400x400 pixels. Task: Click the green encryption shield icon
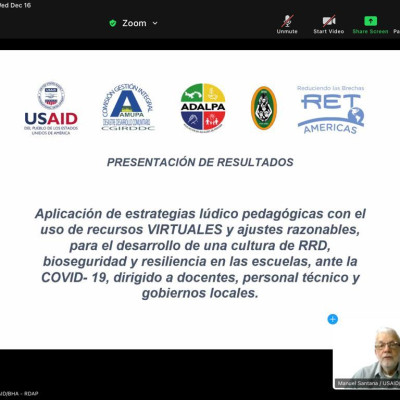click(x=113, y=23)
